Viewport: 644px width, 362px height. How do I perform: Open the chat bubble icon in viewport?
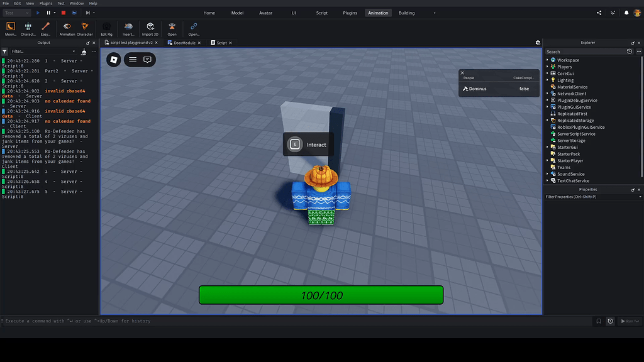[147, 60]
